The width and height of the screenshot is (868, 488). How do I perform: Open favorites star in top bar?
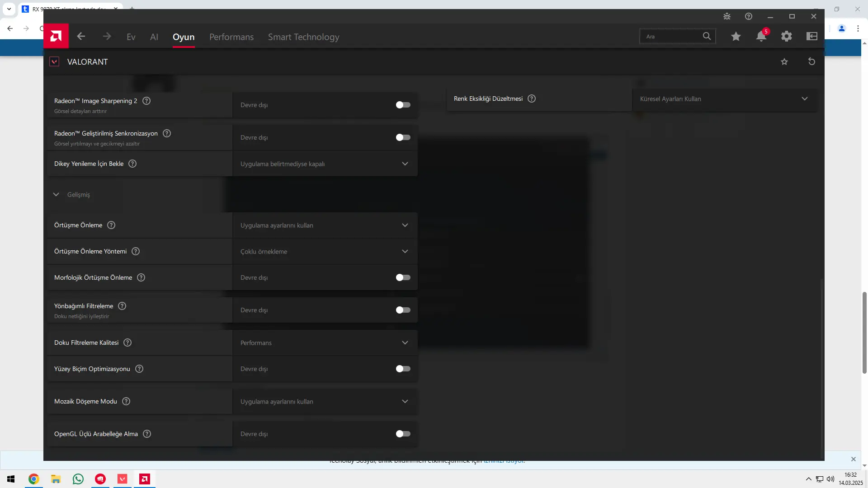tap(736, 36)
